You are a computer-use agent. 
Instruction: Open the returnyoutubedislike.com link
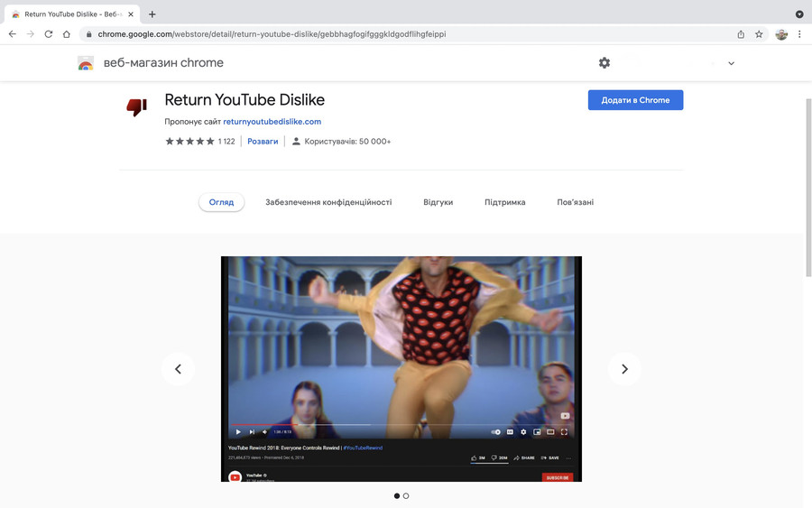pyautogui.click(x=272, y=122)
